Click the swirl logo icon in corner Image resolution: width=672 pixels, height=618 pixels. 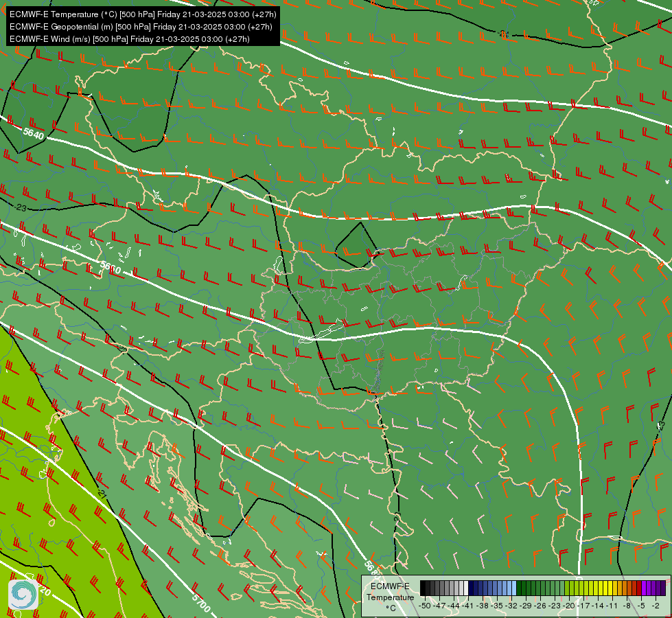(x=23, y=595)
